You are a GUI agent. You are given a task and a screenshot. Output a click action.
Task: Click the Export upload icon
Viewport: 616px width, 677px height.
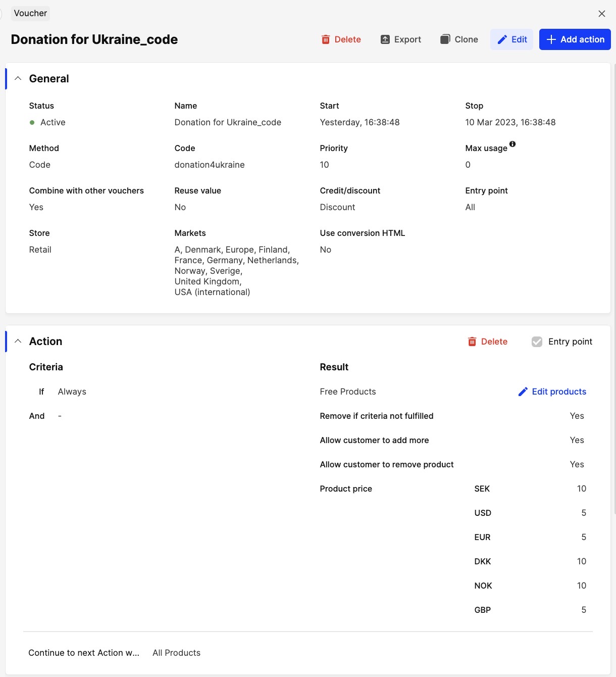coord(385,39)
